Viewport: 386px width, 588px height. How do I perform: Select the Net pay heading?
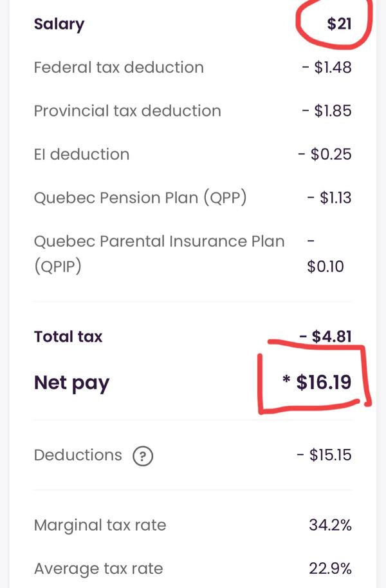coord(71,383)
